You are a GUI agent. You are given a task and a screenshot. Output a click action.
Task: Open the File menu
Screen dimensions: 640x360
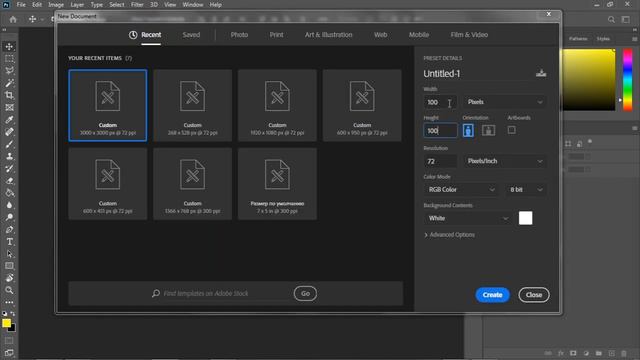tap(21, 5)
